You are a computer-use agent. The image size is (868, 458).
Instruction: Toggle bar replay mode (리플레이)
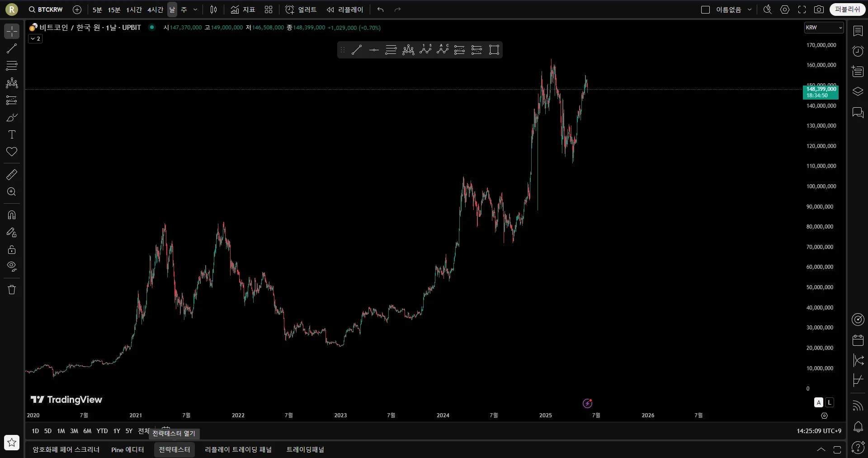click(x=345, y=10)
